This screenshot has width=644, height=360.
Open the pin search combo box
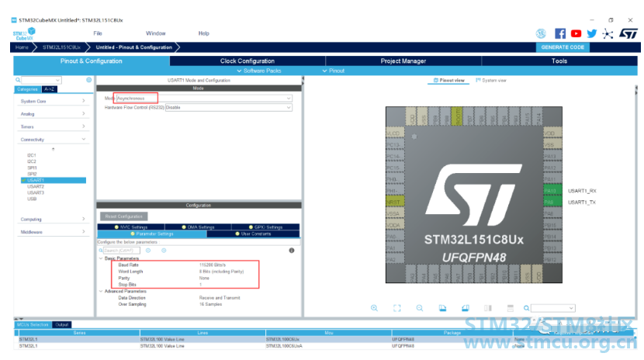[552, 308]
